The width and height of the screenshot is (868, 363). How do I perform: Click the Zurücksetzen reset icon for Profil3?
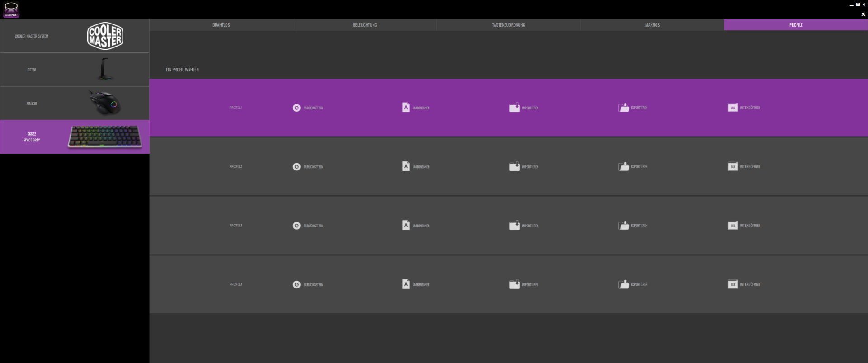[x=297, y=226]
